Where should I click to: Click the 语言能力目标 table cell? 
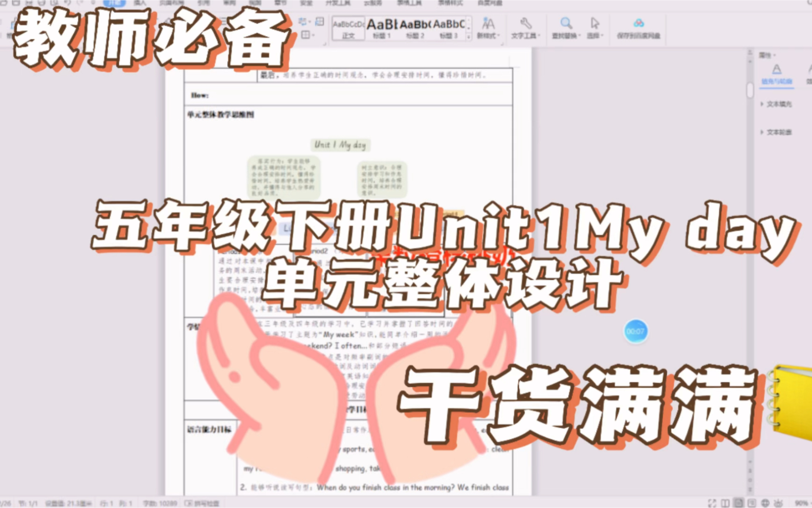(209, 430)
